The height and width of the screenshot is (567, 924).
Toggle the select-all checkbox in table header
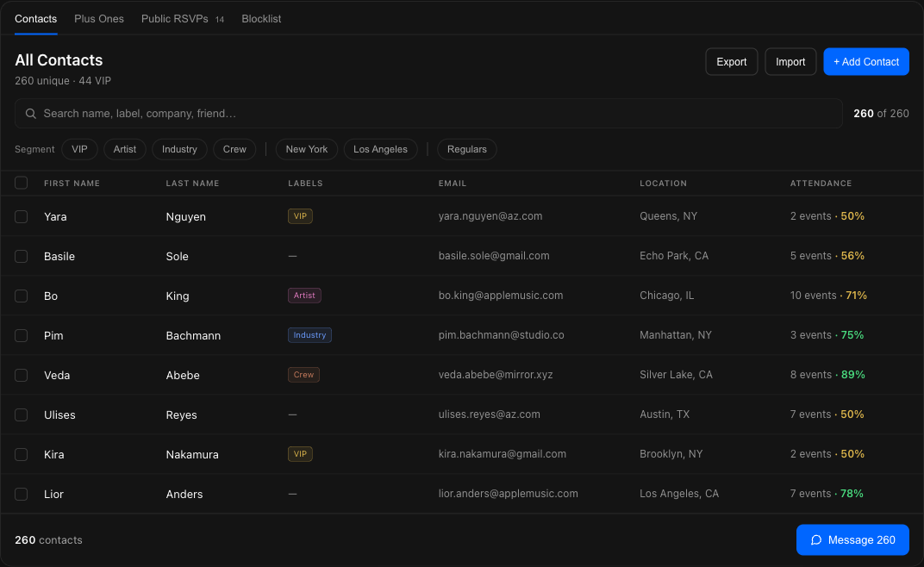[22, 183]
